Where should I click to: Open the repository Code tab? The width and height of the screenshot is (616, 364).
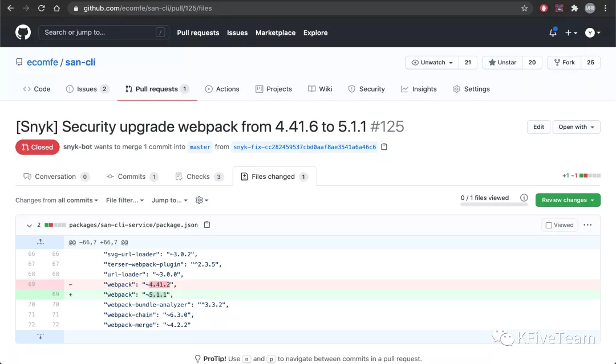pyautogui.click(x=37, y=89)
